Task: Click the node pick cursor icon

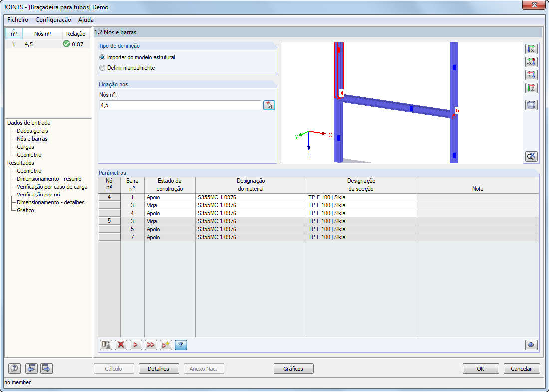Action: 269,105
